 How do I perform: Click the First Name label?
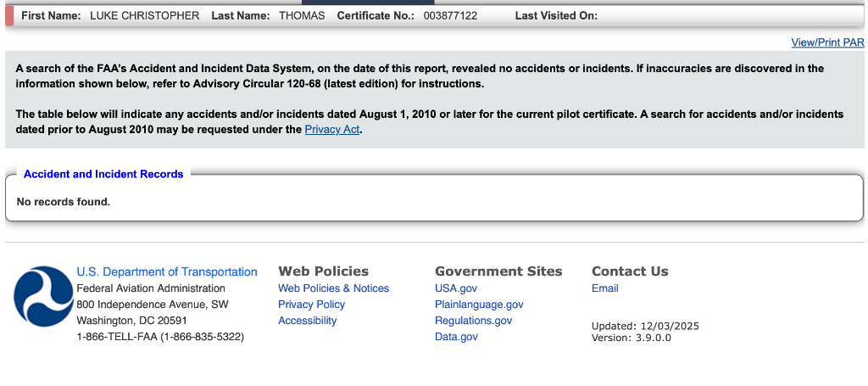coord(51,16)
